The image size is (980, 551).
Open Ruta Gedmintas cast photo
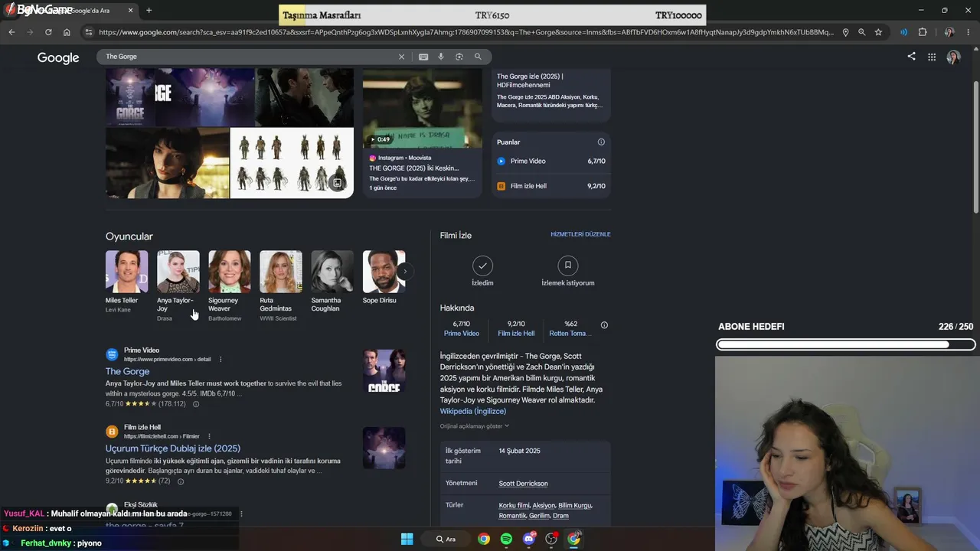pos(281,272)
